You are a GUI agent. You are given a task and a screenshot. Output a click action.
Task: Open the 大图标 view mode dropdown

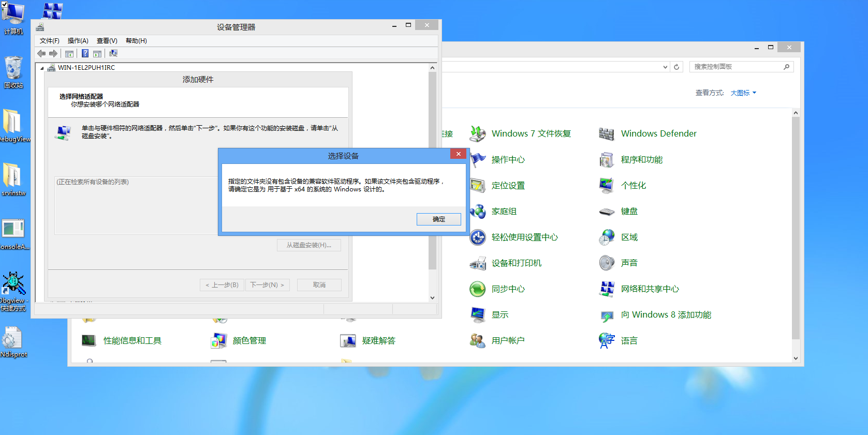(x=743, y=93)
